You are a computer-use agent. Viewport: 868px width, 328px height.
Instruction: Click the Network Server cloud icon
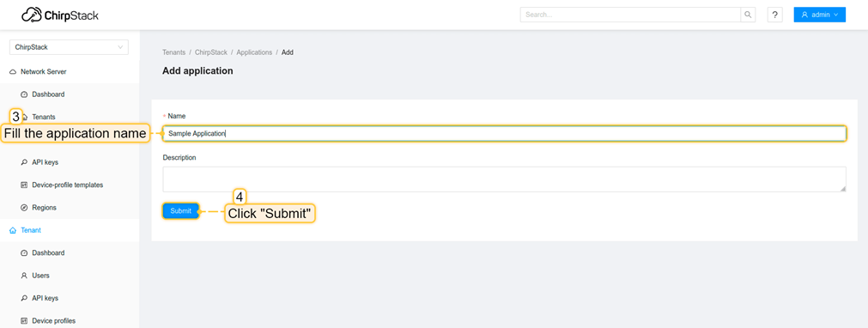point(13,72)
